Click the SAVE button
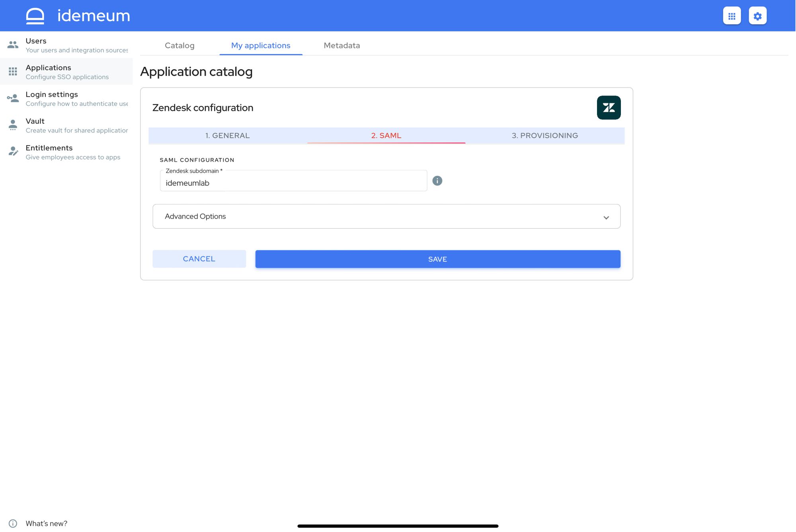796x532 pixels. click(x=437, y=259)
